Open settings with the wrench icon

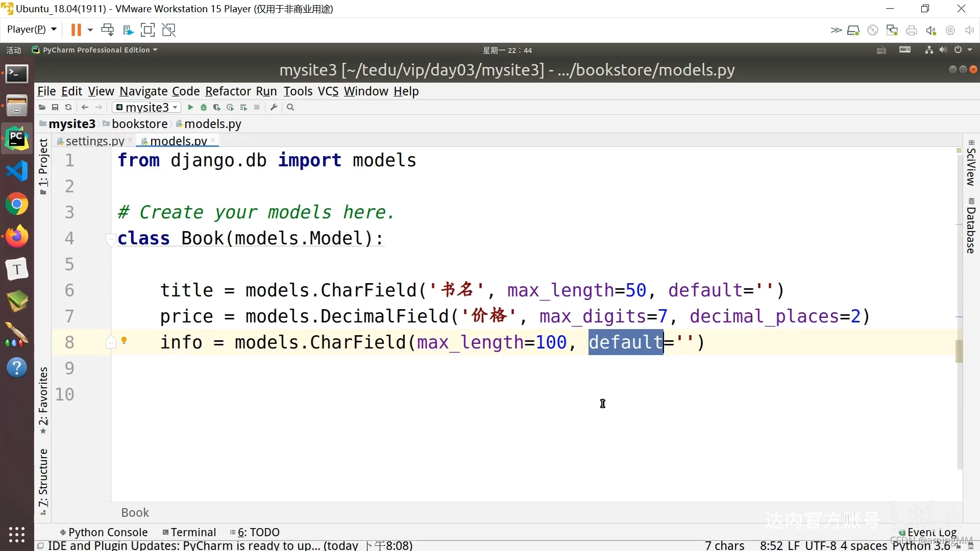click(274, 107)
